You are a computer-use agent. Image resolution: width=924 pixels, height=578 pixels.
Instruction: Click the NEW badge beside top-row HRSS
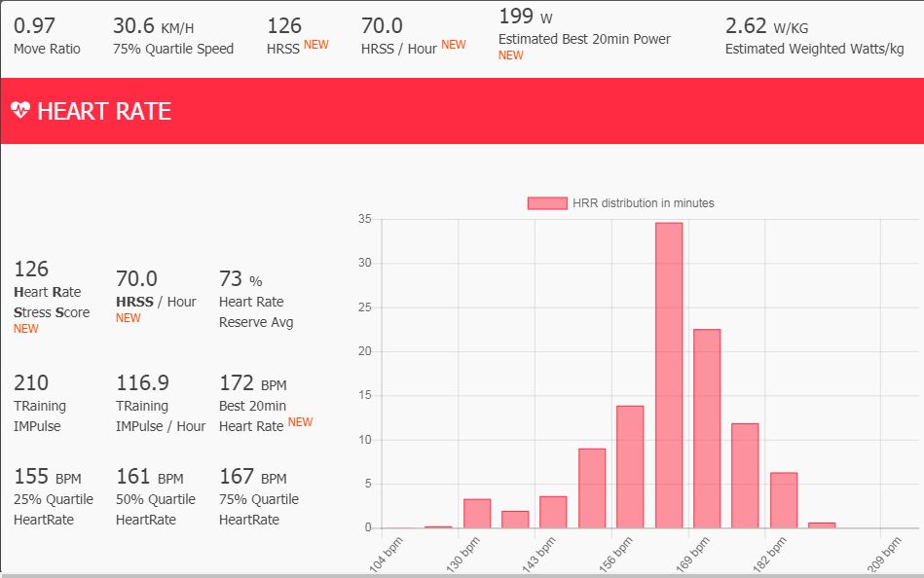(x=316, y=45)
